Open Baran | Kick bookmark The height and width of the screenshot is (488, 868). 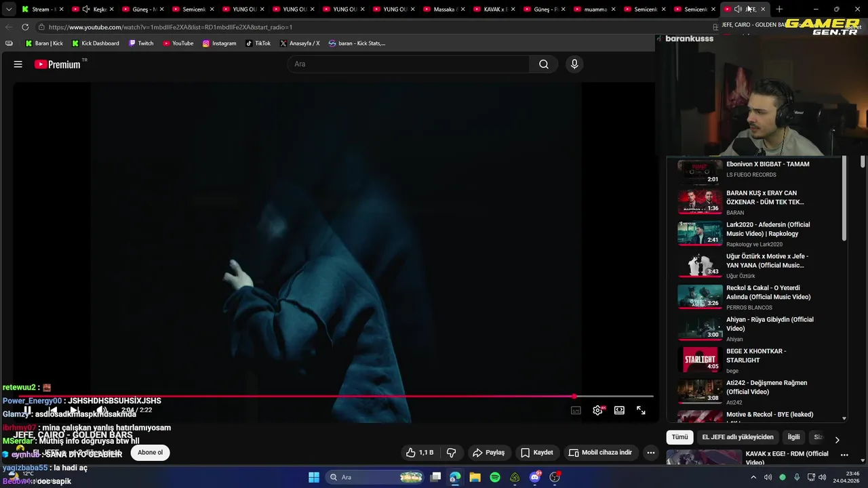coord(44,43)
